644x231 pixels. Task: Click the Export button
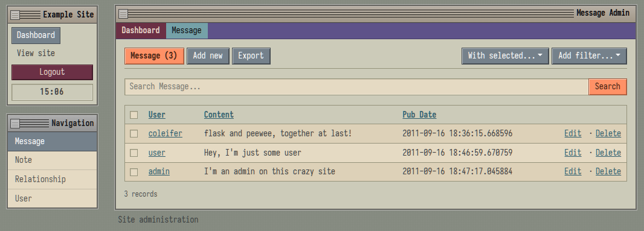click(251, 56)
